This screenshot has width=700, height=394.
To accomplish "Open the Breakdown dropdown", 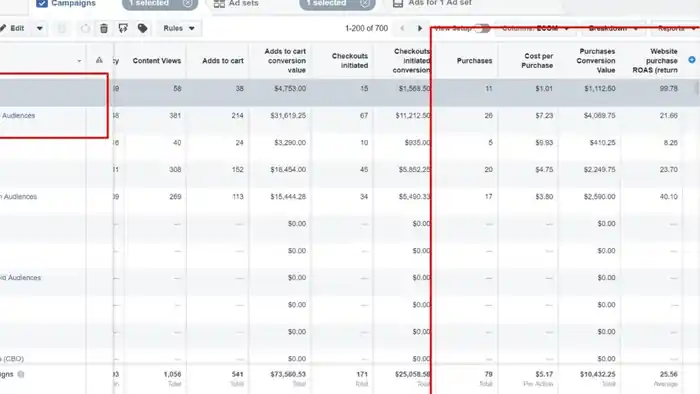I will [x=613, y=28].
